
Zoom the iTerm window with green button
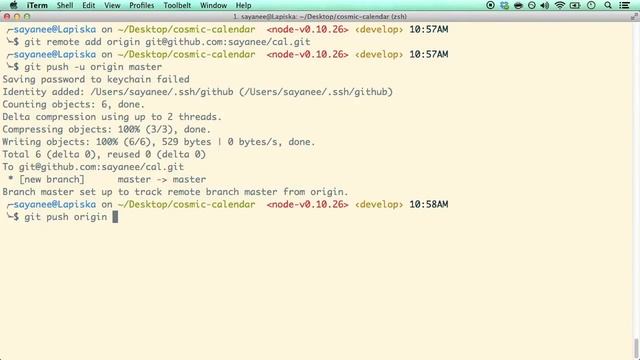[x=27, y=17]
